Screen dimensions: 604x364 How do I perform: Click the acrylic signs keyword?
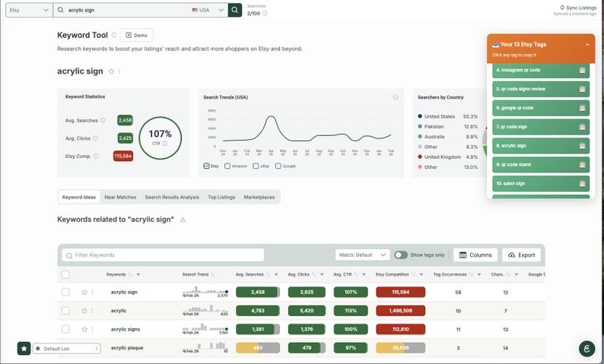pos(126,329)
